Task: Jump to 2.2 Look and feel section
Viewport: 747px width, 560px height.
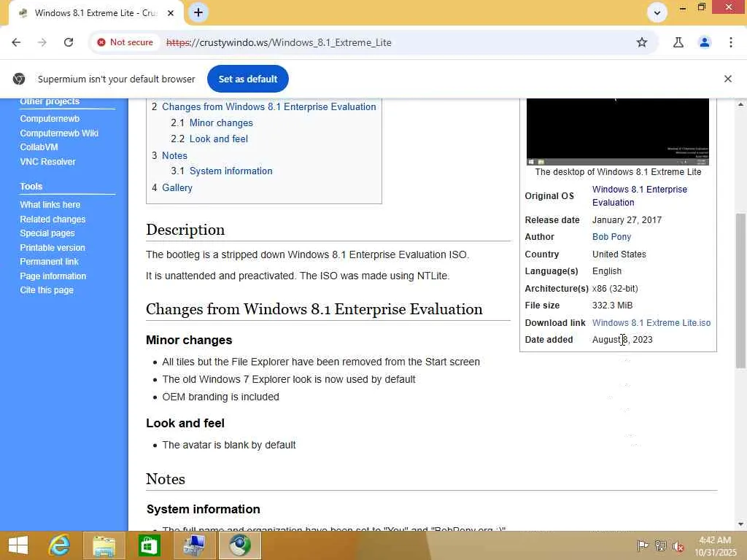Action: pyautogui.click(x=219, y=139)
